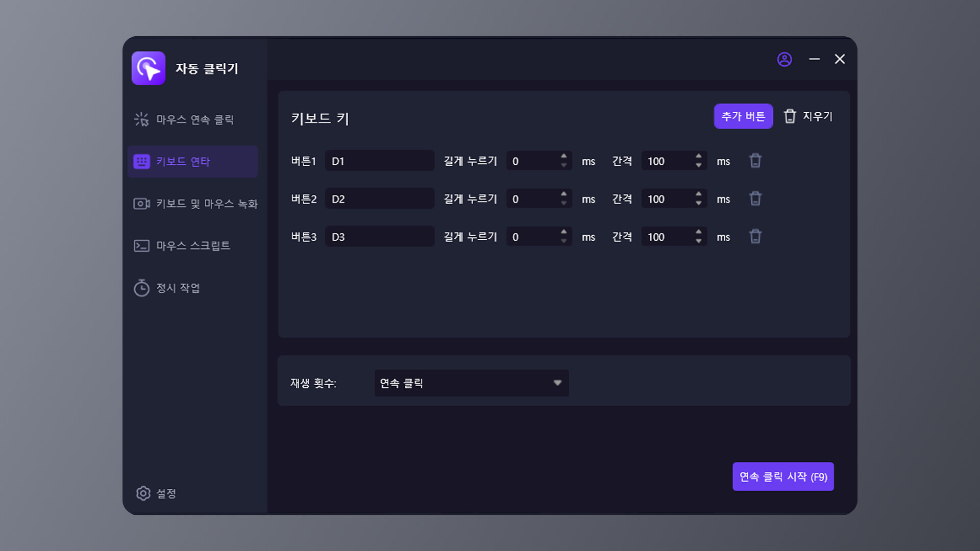The width and height of the screenshot is (980, 551).
Task: Increase 길게 누르기 value for 버튼1
Action: click(563, 156)
